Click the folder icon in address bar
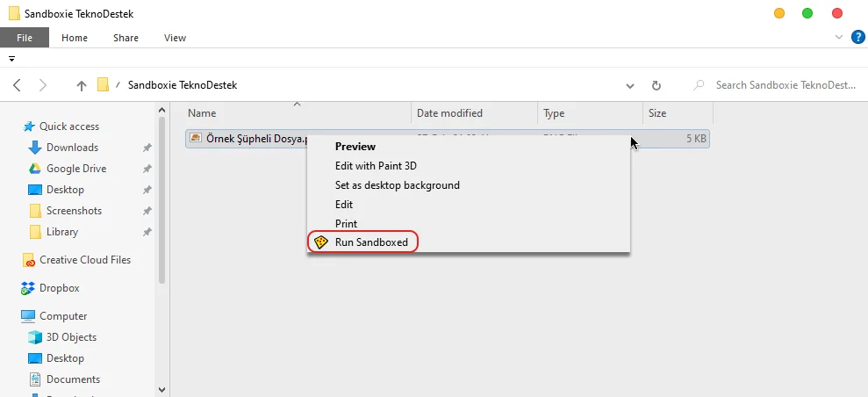Viewport: 868px width, 397px height. coord(103,84)
